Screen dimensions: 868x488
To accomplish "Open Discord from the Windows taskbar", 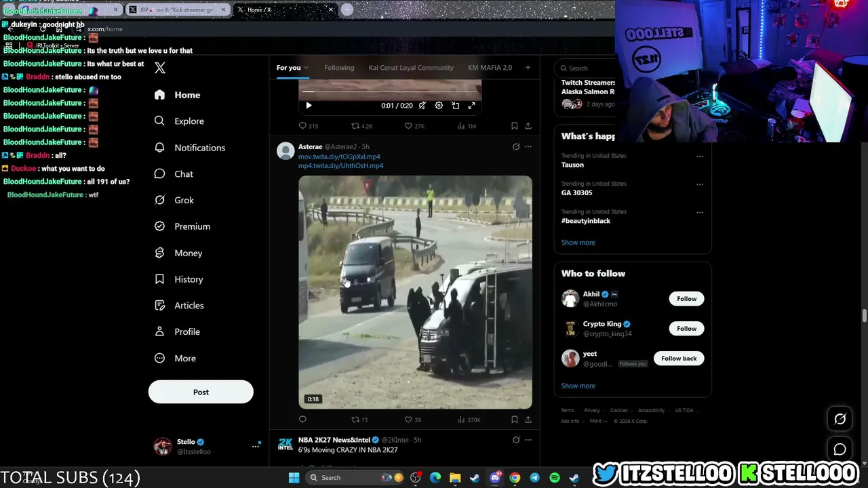I will click(495, 478).
